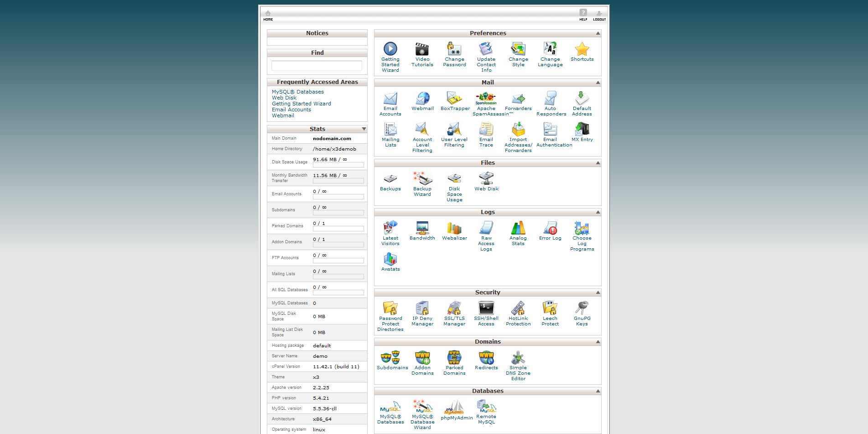Open Backups in Files section
Viewport: 868px width, 434px height.
390,178
